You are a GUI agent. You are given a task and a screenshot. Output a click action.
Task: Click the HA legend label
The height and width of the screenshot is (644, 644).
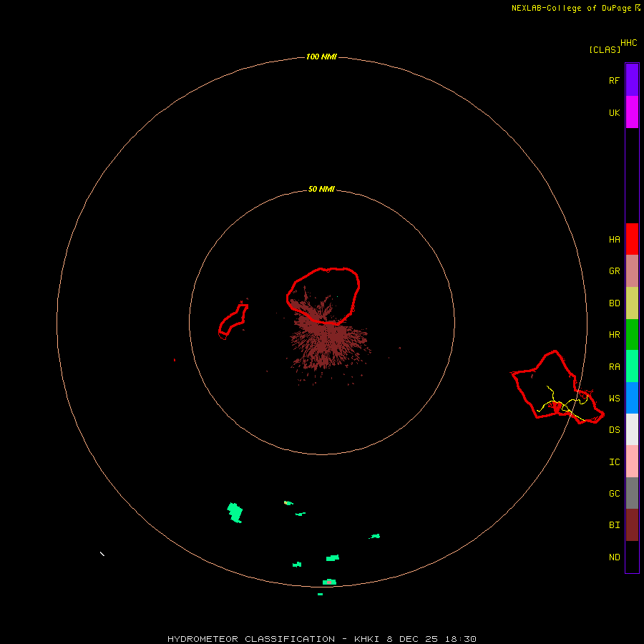(x=614, y=240)
